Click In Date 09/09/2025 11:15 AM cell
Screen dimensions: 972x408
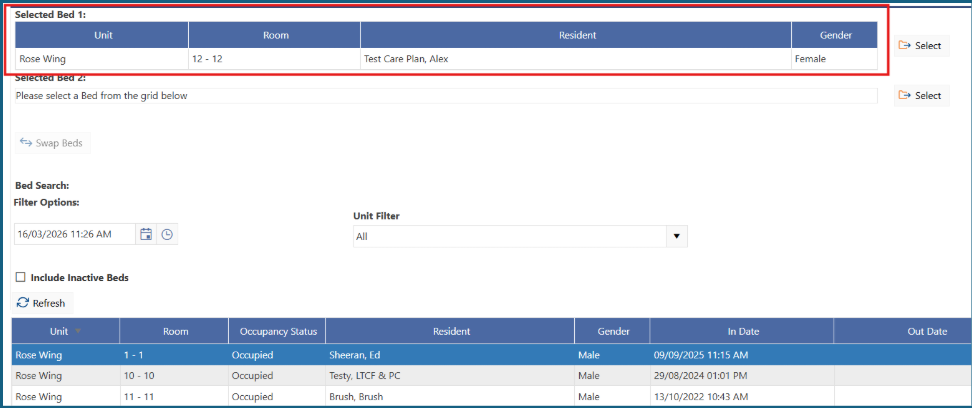[742, 355]
